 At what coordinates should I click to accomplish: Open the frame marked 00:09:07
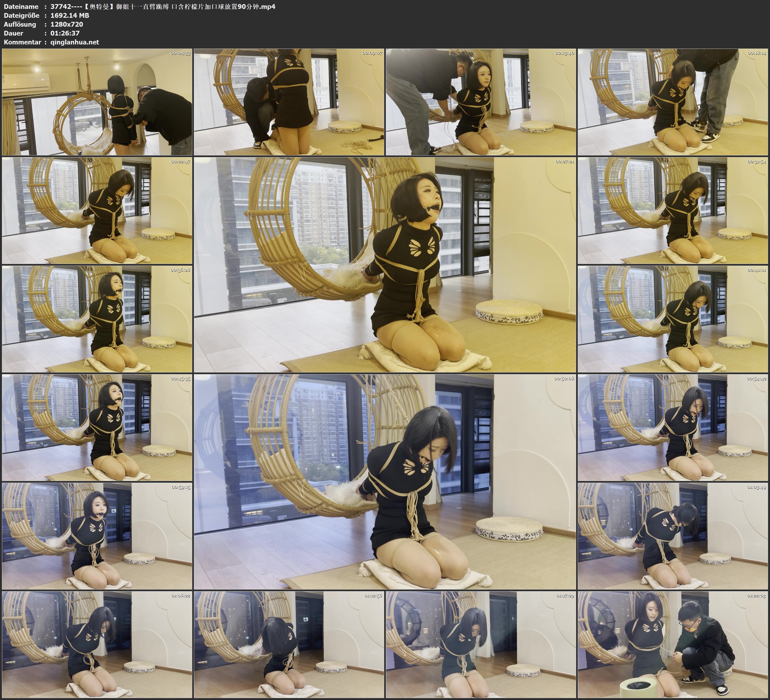pyautogui.click(x=289, y=102)
